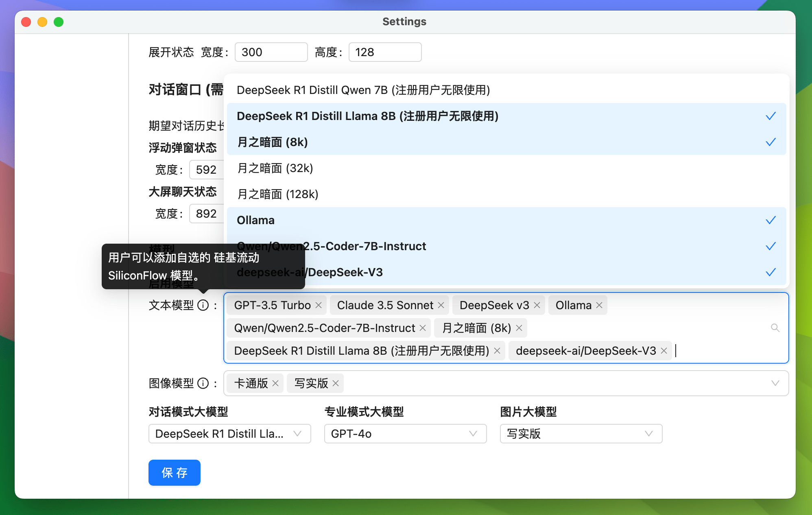Viewport: 812px width, 515px height.
Task: Edit the 大屏聊天状态 宽度 field showing 892
Action: 207,214
